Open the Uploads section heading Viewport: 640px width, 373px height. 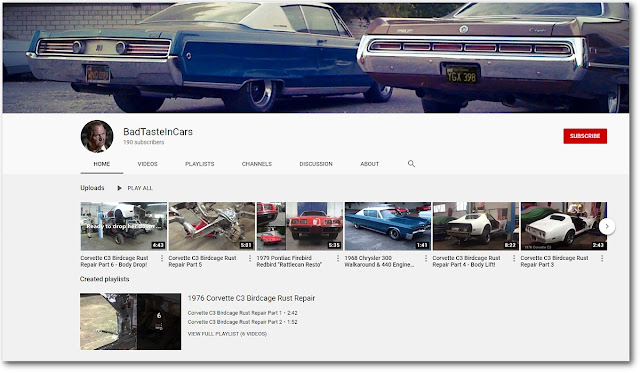(x=92, y=188)
